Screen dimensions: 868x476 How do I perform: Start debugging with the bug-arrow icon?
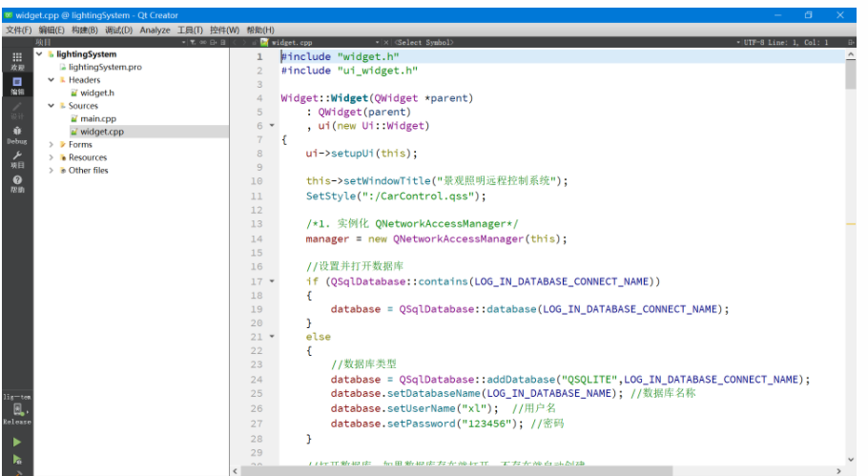(17, 460)
